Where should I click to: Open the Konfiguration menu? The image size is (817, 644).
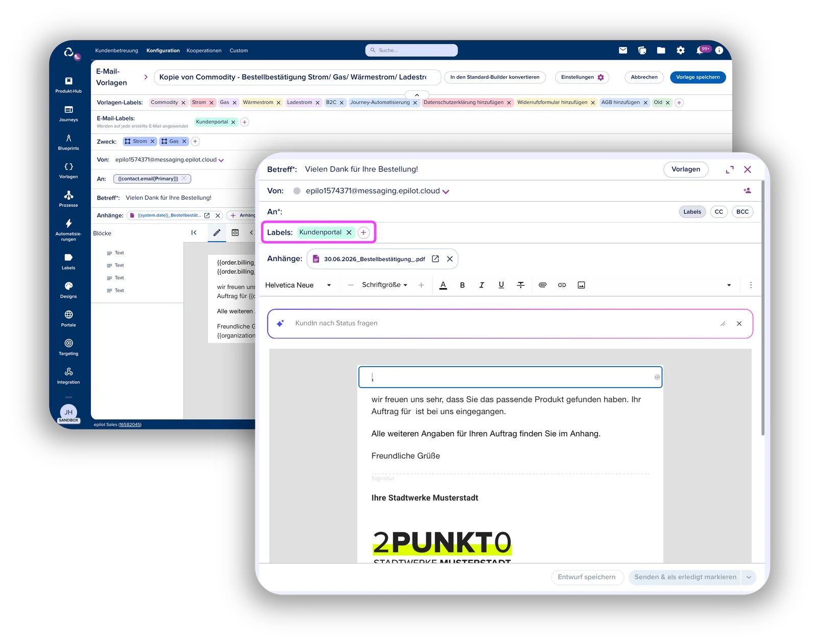click(x=163, y=51)
